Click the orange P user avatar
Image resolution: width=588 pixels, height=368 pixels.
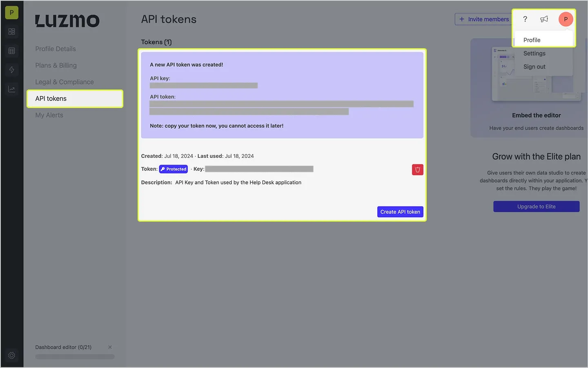[566, 19]
